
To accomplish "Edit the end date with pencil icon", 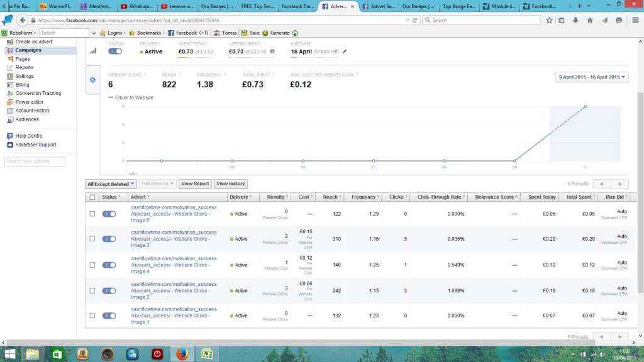I will point(345,52).
